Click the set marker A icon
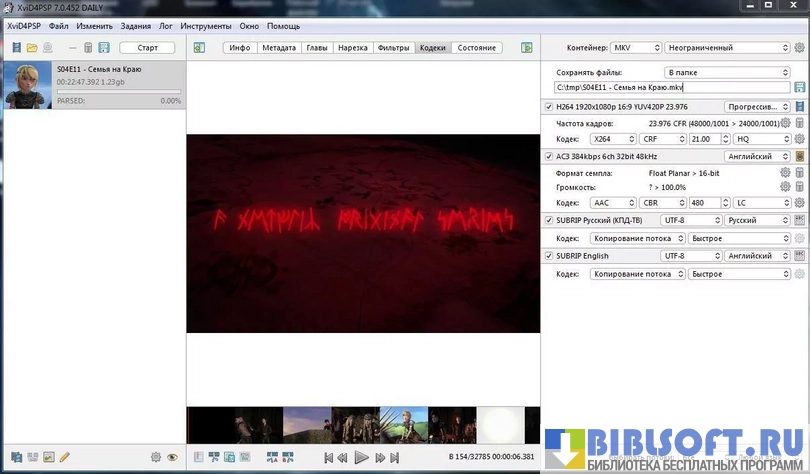The height and width of the screenshot is (474, 810). tap(272, 457)
